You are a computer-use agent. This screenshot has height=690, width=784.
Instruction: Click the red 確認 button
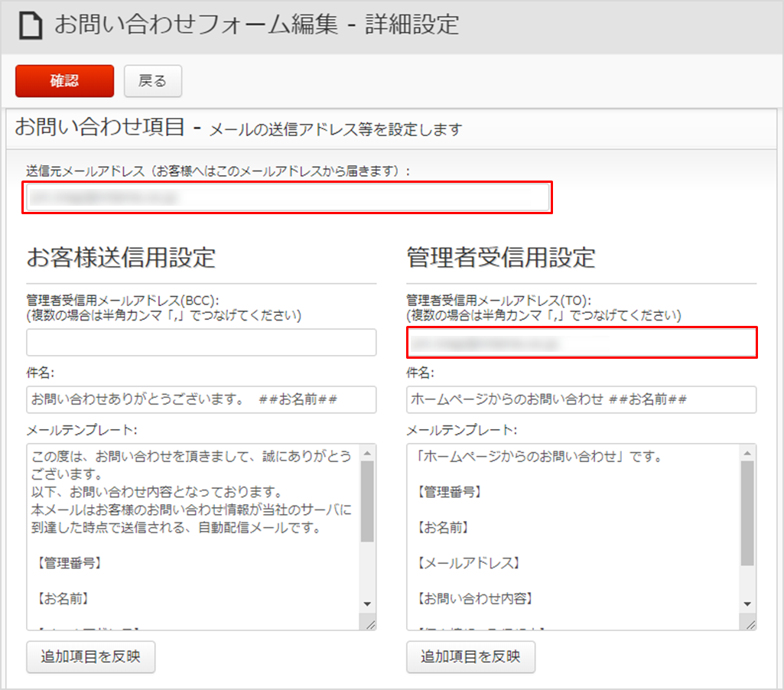(x=64, y=80)
